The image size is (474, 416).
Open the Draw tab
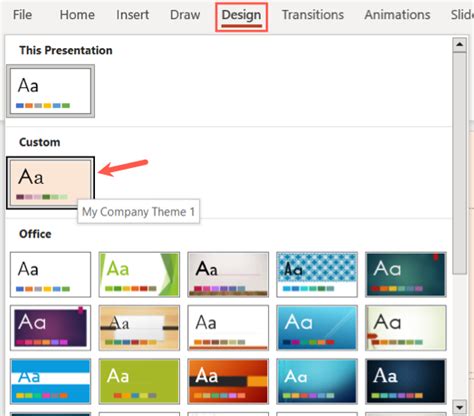[185, 15]
